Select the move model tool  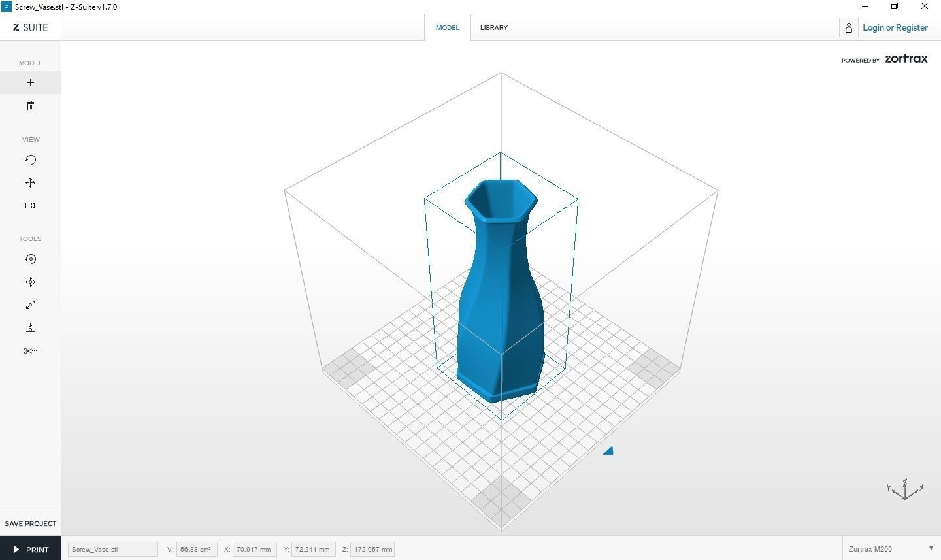(30, 282)
